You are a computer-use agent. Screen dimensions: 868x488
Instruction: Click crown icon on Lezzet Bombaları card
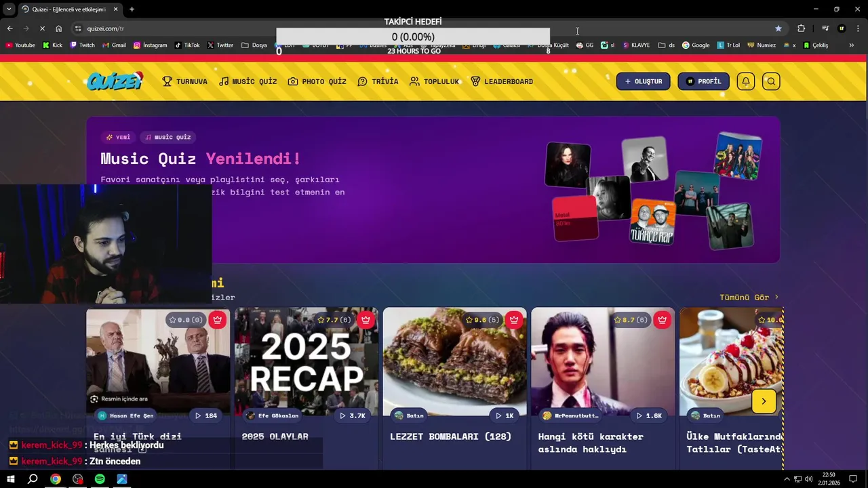point(514,320)
